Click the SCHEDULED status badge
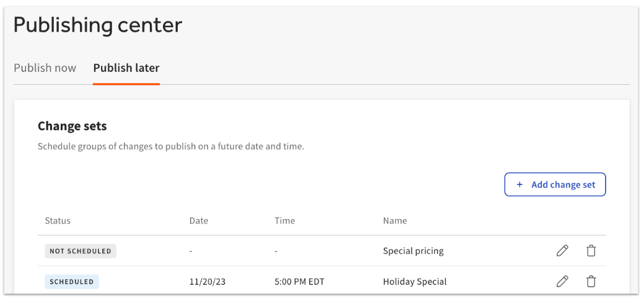This screenshot has height=299, width=644. 72,282
